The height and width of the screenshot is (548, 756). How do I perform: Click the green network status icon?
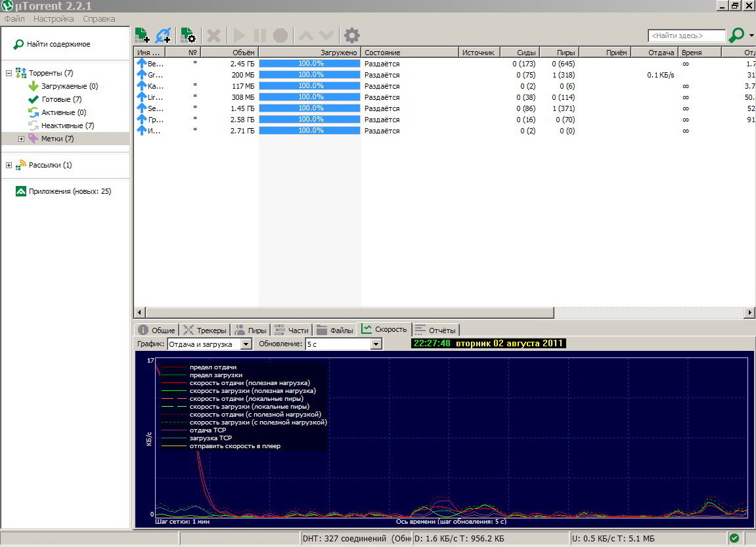pos(734,538)
